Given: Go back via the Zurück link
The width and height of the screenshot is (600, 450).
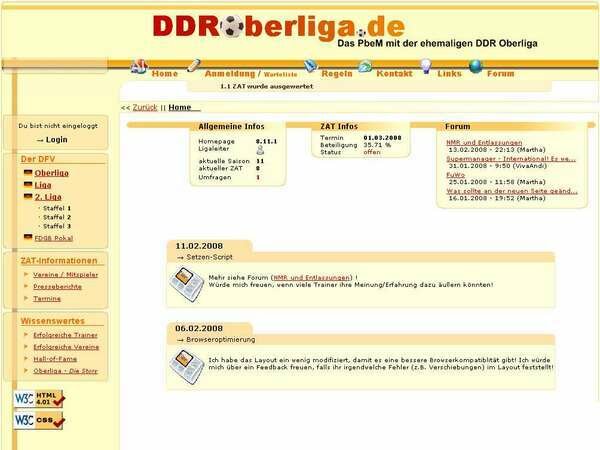Looking at the screenshot, I should click(145, 108).
